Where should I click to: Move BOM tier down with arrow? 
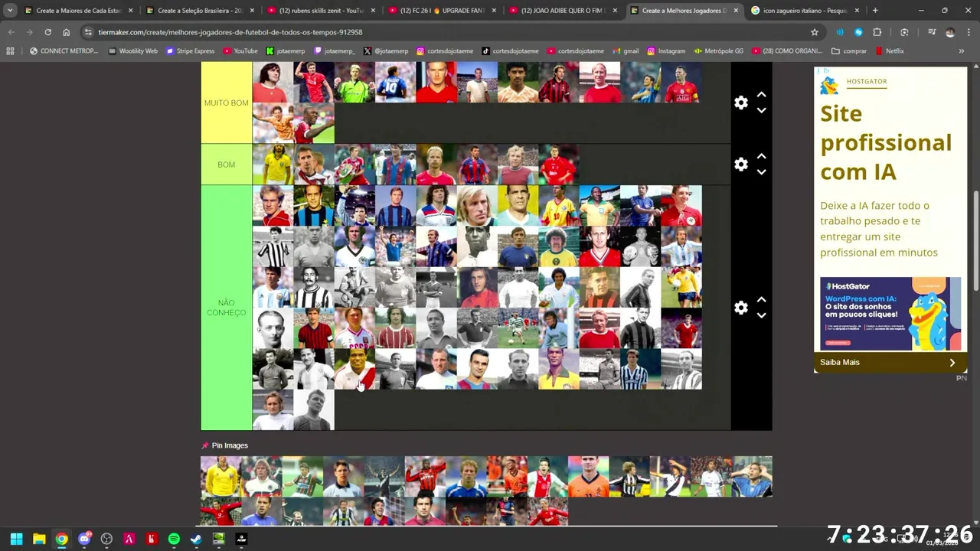click(x=761, y=172)
